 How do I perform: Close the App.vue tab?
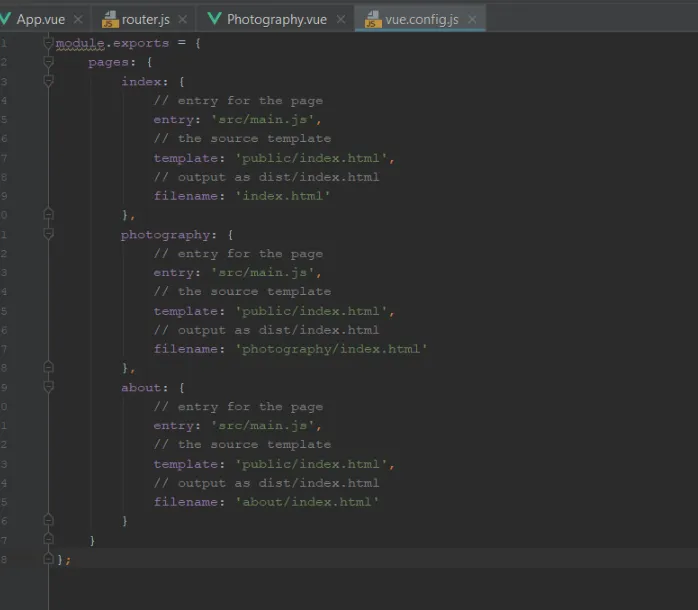[78, 19]
